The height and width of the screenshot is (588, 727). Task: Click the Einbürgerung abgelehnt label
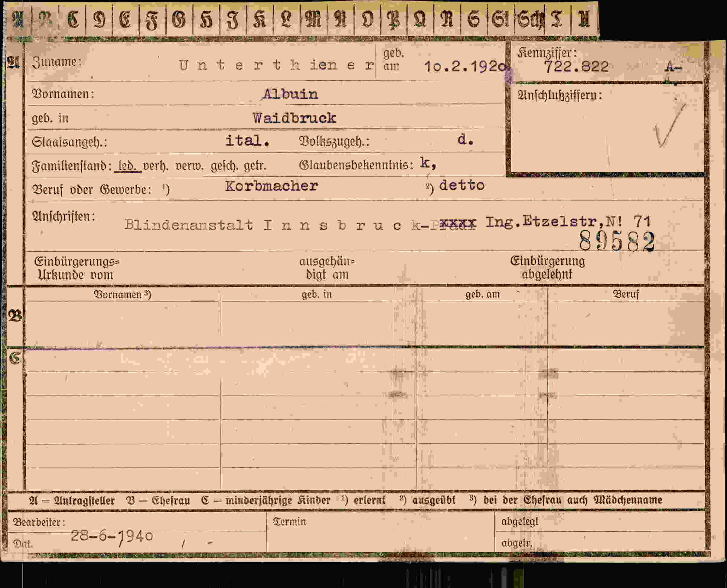[548, 267]
